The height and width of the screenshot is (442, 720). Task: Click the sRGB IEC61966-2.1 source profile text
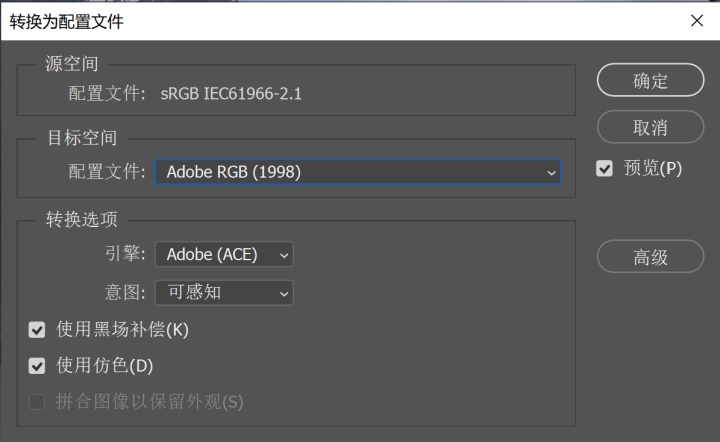(231, 94)
